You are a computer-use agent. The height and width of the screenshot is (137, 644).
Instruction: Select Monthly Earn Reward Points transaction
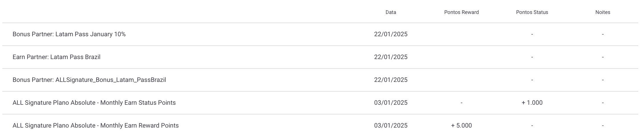[x=320, y=126]
